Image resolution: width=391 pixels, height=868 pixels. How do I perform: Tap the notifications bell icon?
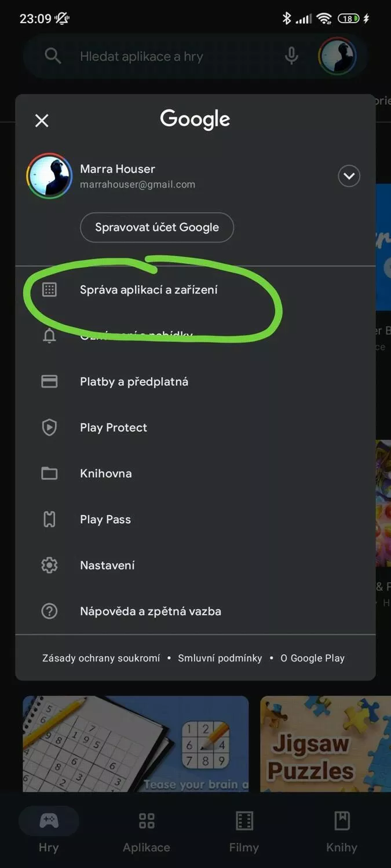pos(49,336)
